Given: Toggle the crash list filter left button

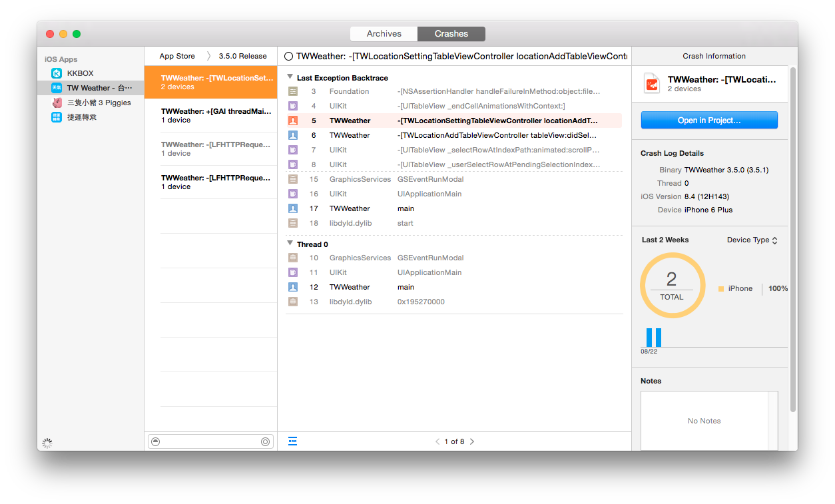Looking at the screenshot, I should (156, 441).
